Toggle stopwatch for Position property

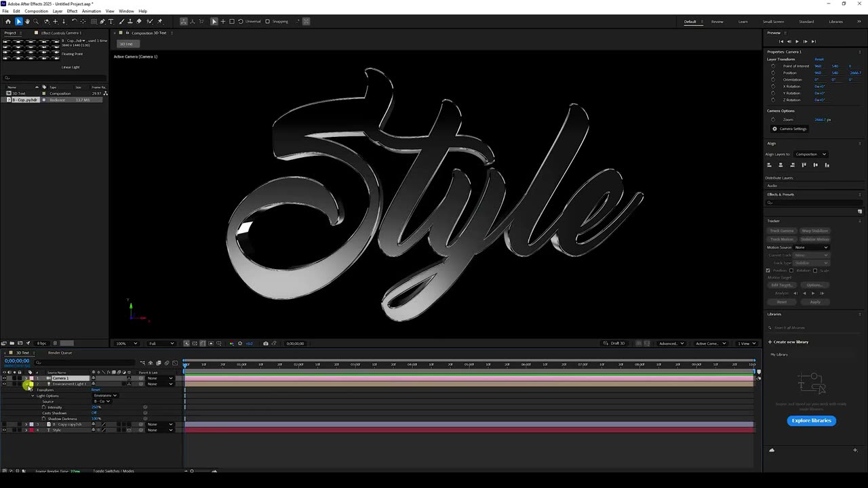point(773,73)
